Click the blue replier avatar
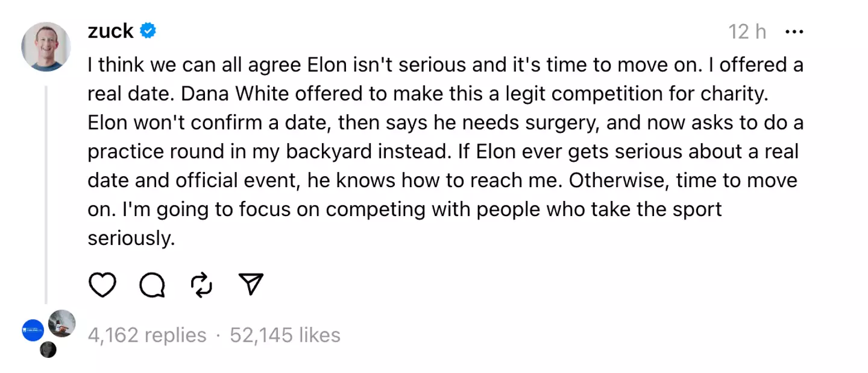Image resolution: width=868 pixels, height=373 pixels. click(x=33, y=330)
